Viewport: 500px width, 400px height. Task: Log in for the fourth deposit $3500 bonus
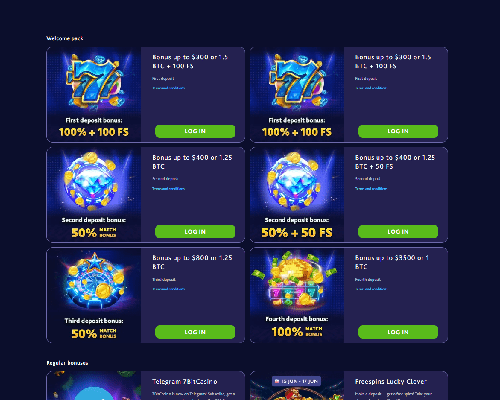pyautogui.click(x=398, y=332)
